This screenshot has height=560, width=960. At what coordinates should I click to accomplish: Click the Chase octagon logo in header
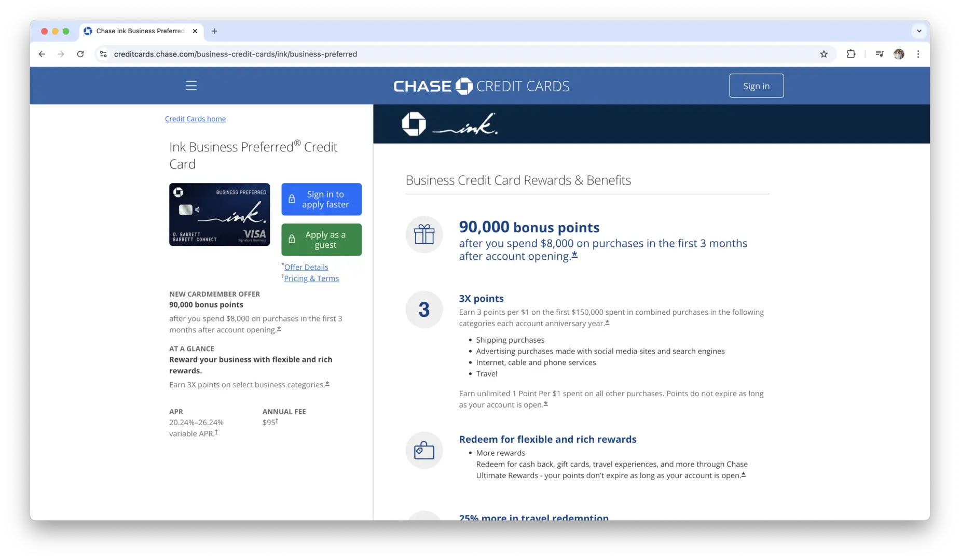coord(464,86)
